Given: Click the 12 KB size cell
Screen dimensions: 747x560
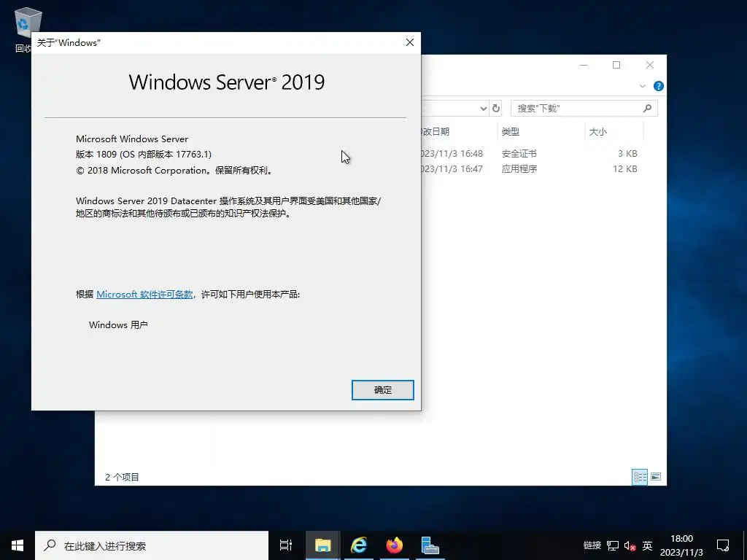Looking at the screenshot, I should pyautogui.click(x=625, y=169).
